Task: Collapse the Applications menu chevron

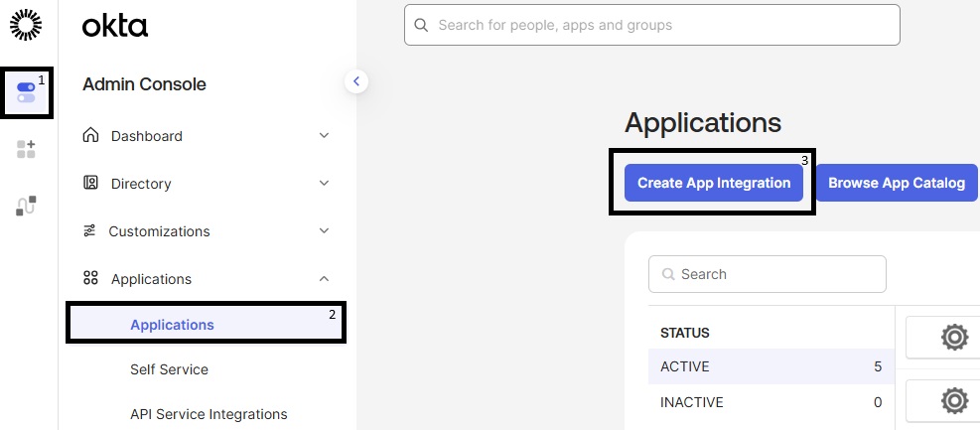Action: point(324,279)
